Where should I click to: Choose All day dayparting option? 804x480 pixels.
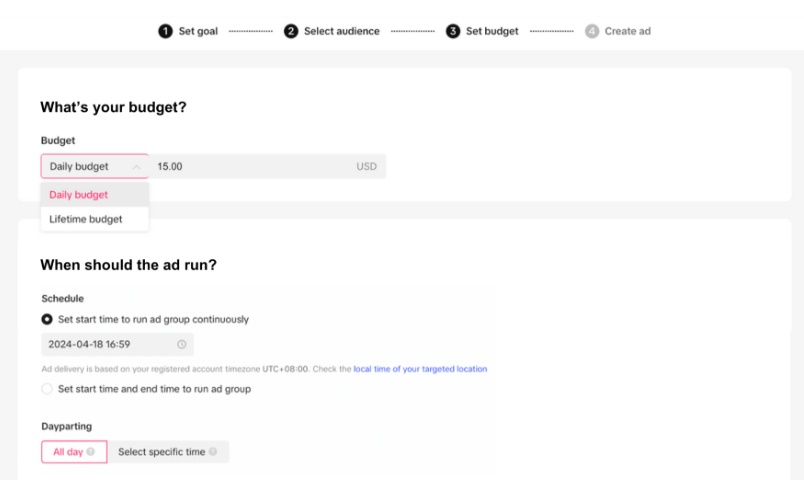coord(68,452)
